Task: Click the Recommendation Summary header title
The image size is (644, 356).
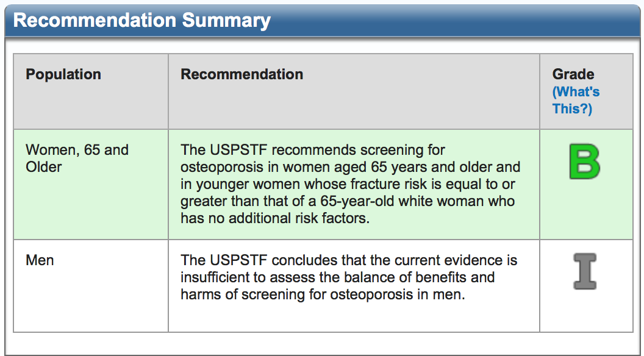Action: 141,20
